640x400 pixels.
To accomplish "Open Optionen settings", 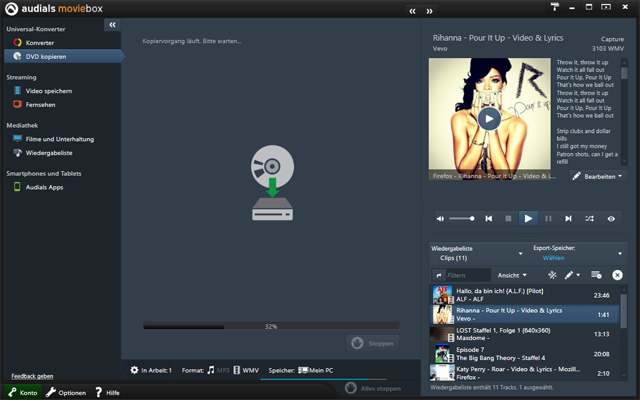I will (x=66, y=392).
